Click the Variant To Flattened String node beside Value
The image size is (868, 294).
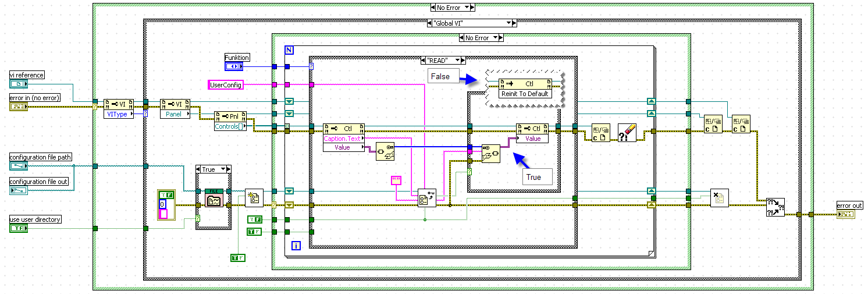(x=385, y=151)
